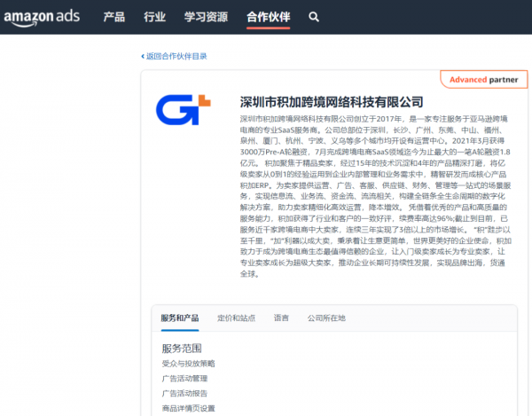Click the 广告活动报告 entry

click(x=184, y=394)
